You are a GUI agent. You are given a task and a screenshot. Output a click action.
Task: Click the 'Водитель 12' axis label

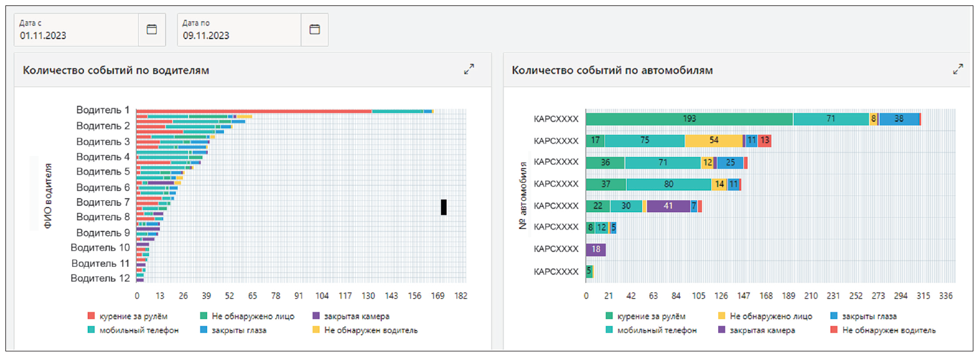(100, 278)
